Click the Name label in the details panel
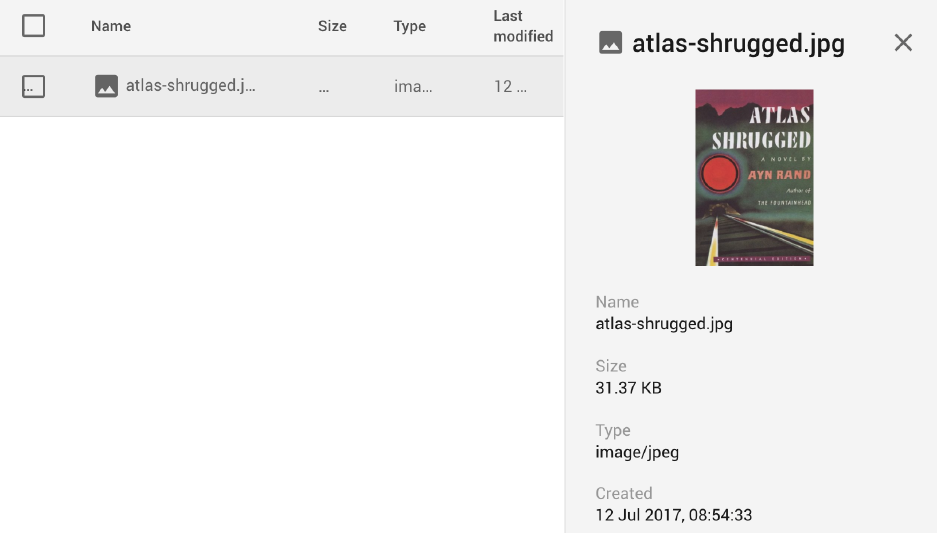937x533 pixels. pos(617,302)
